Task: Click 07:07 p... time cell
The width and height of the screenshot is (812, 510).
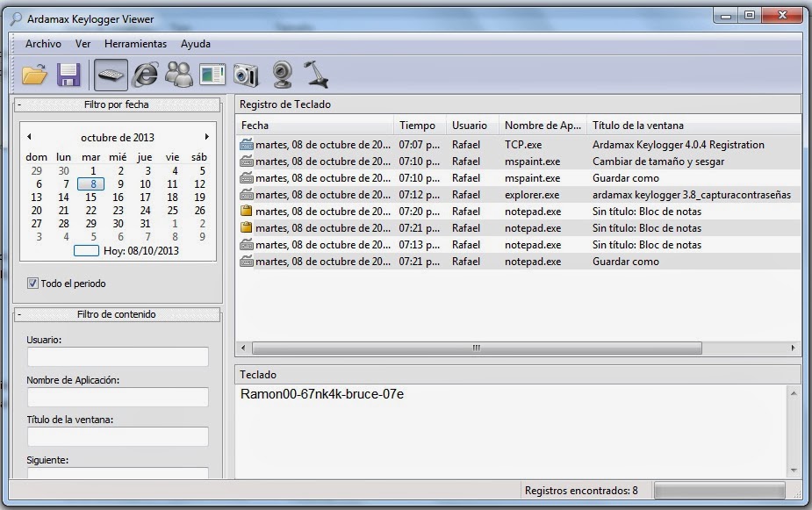Action: [x=419, y=145]
